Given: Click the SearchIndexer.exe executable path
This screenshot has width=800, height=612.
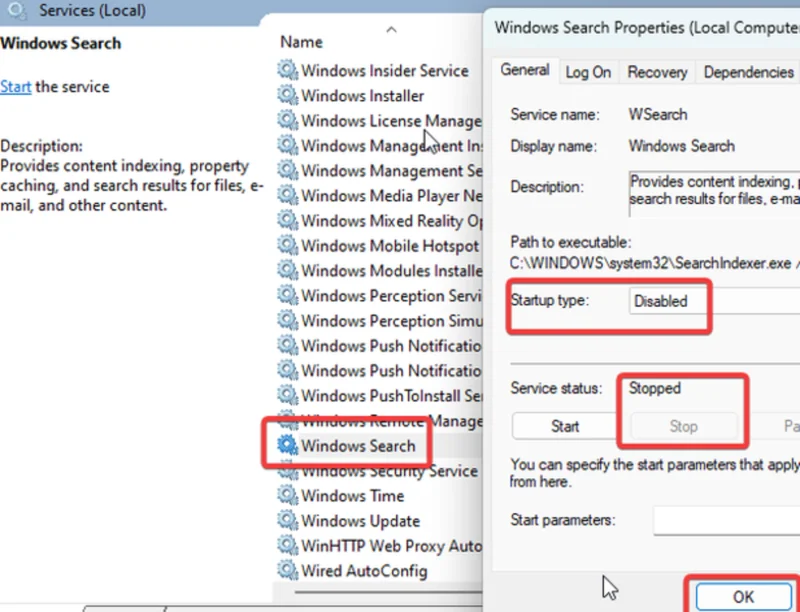Looking at the screenshot, I should [x=655, y=263].
